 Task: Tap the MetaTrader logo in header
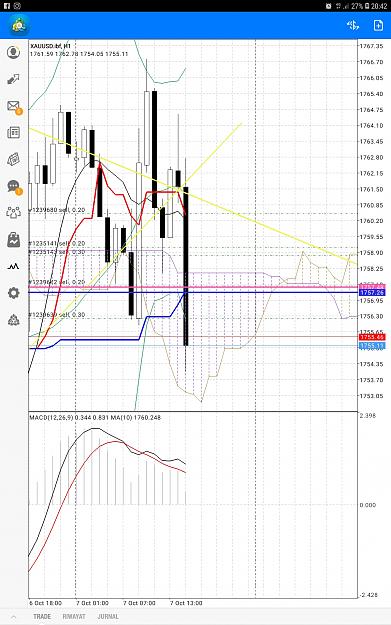[x=18, y=25]
